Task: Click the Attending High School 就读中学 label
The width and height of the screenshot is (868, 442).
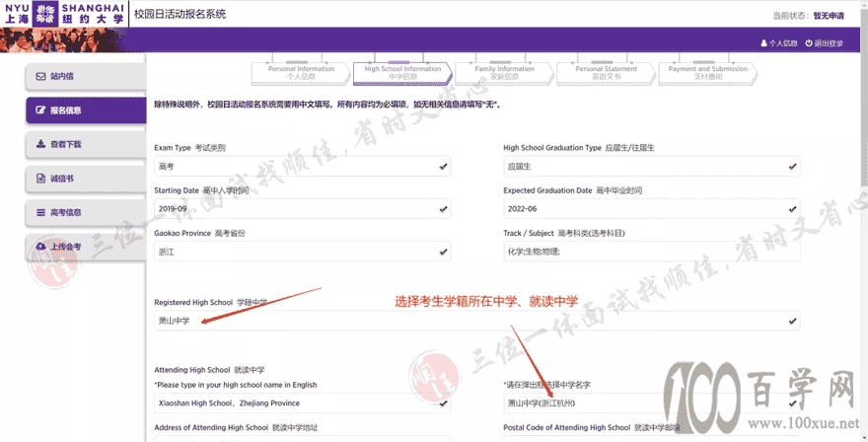Action: [x=209, y=370]
